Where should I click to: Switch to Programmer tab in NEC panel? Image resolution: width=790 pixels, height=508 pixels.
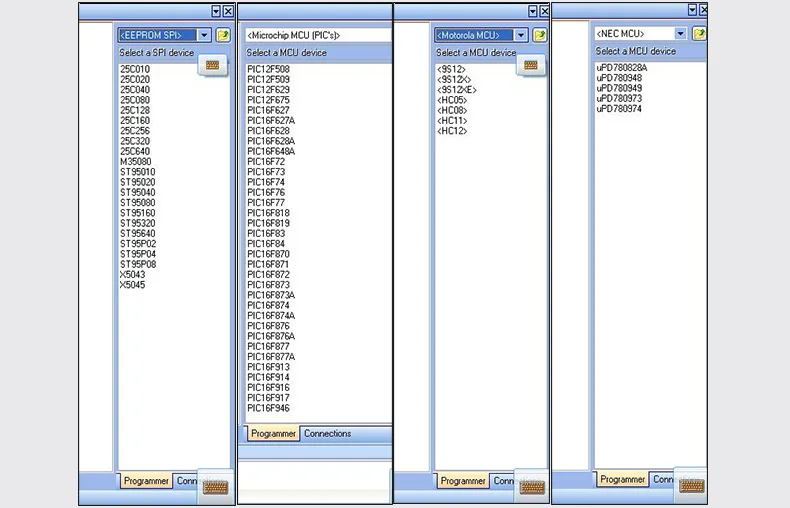(622, 479)
